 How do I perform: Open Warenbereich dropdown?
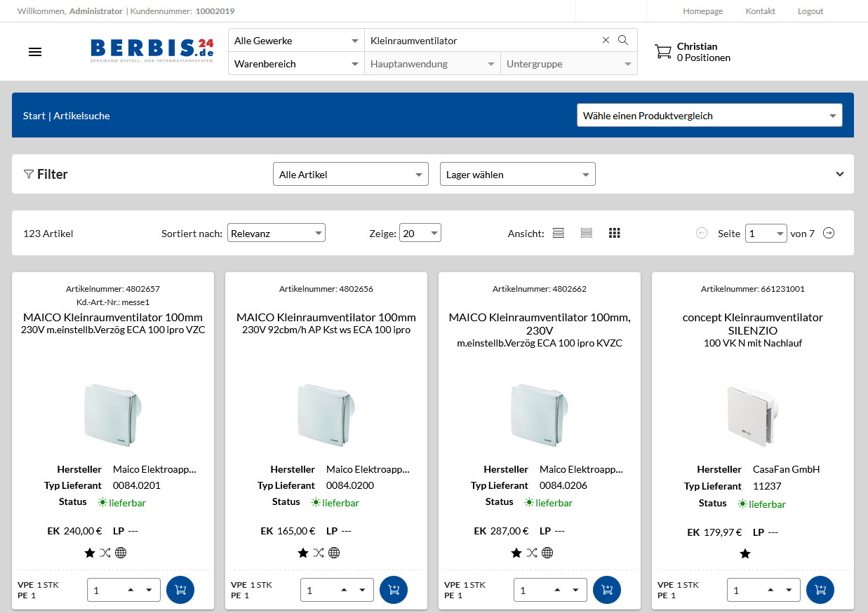296,64
